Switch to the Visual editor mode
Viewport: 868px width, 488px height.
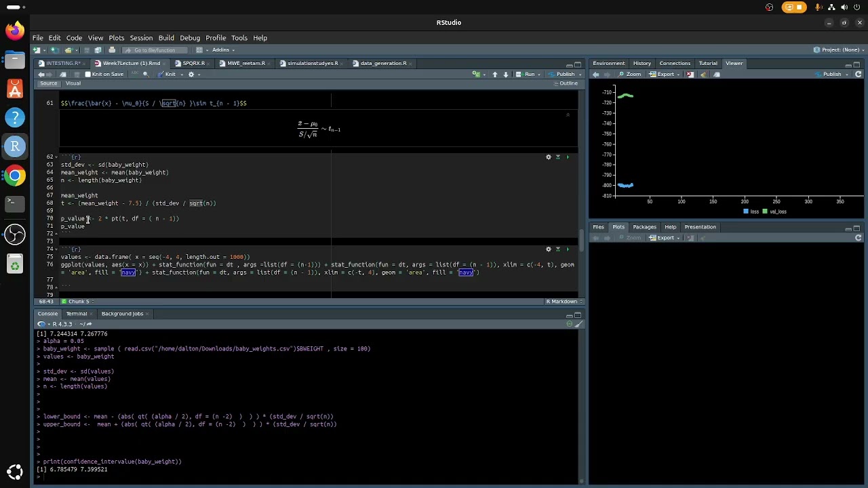73,83
